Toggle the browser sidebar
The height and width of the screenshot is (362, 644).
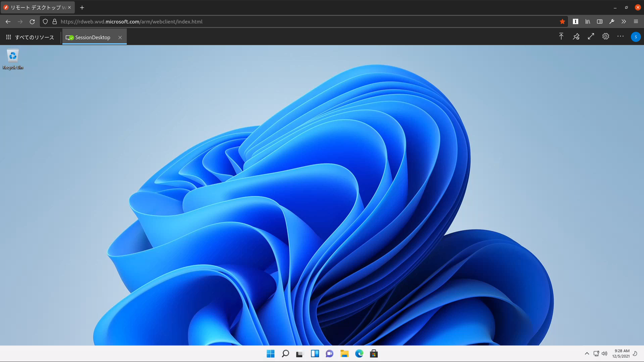tap(600, 21)
